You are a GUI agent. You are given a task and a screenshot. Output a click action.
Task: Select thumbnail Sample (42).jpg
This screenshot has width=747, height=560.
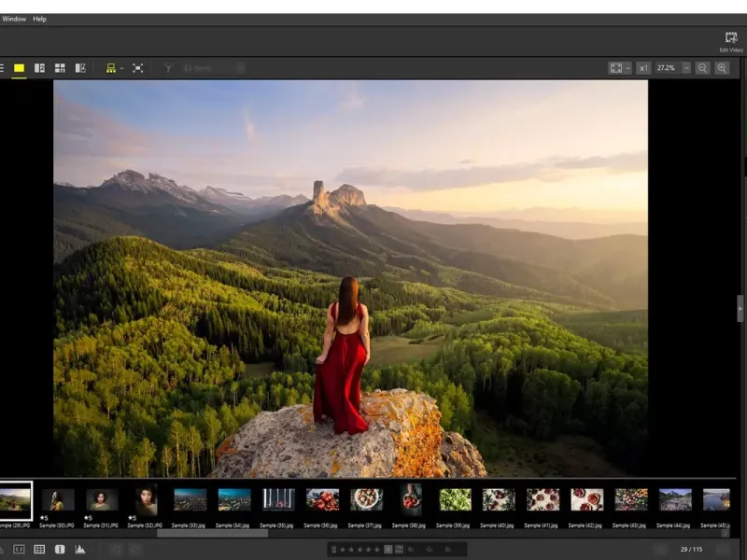(x=587, y=499)
